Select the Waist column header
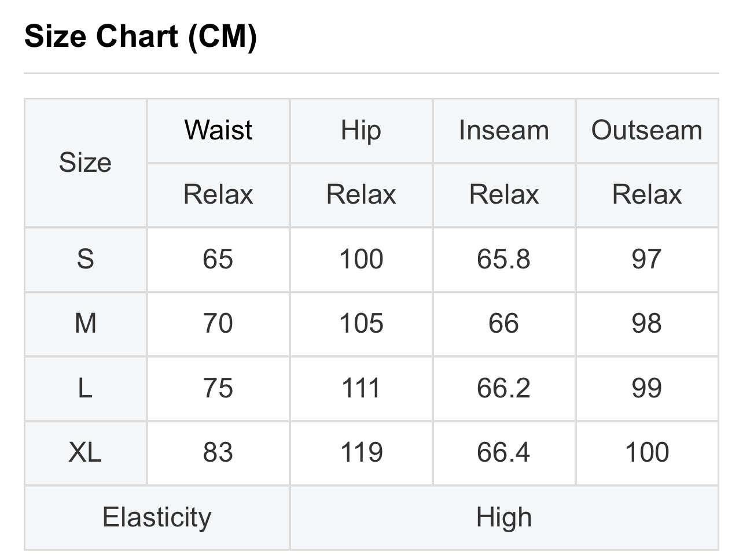The width and height of the screenshot is (743, 560). (218, 130)
